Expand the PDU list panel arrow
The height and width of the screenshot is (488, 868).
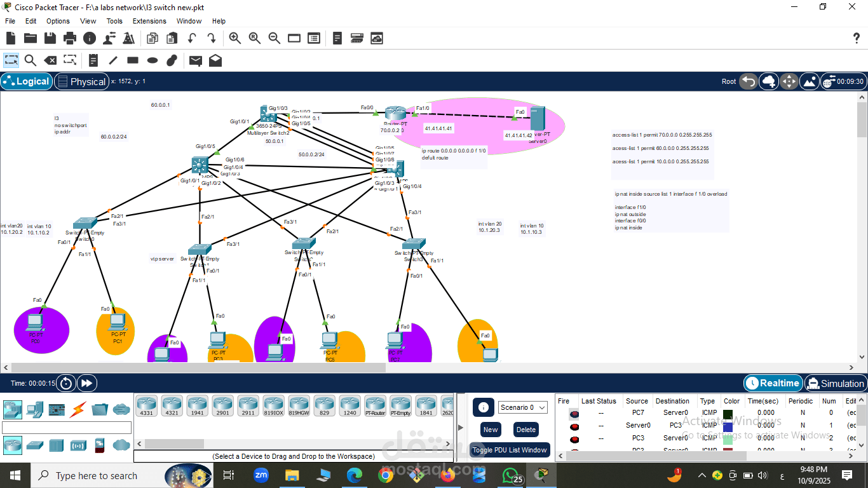461,427
